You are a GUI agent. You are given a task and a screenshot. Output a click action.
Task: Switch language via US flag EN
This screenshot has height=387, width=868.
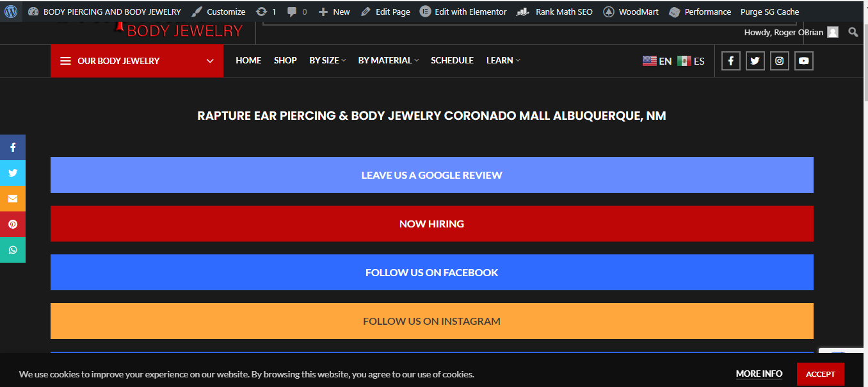tap(657, 61)
